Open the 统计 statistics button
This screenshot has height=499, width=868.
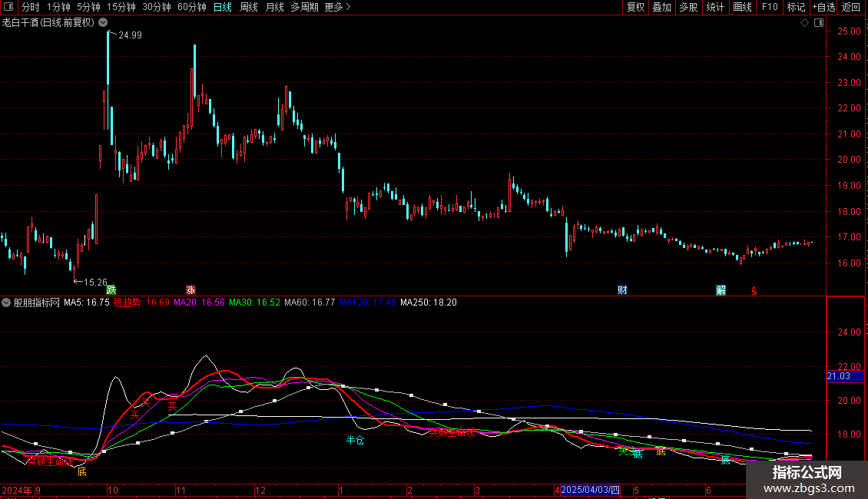[x=715, y=7]
